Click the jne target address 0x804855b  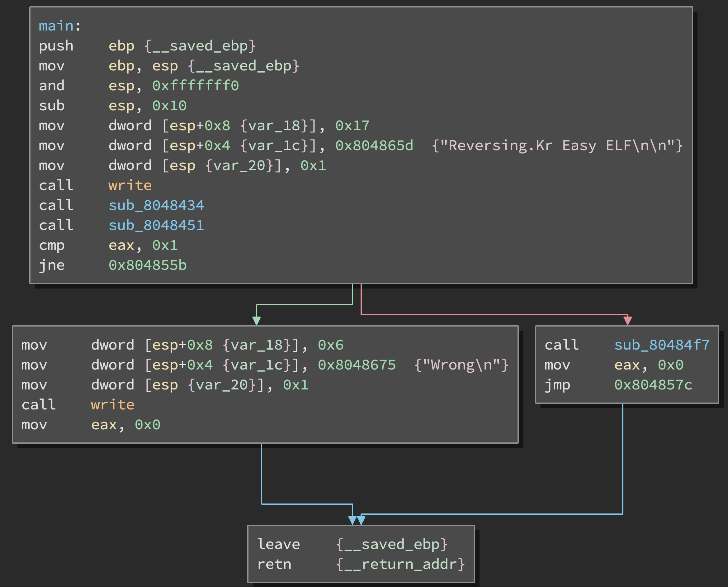tap(147, 265)
